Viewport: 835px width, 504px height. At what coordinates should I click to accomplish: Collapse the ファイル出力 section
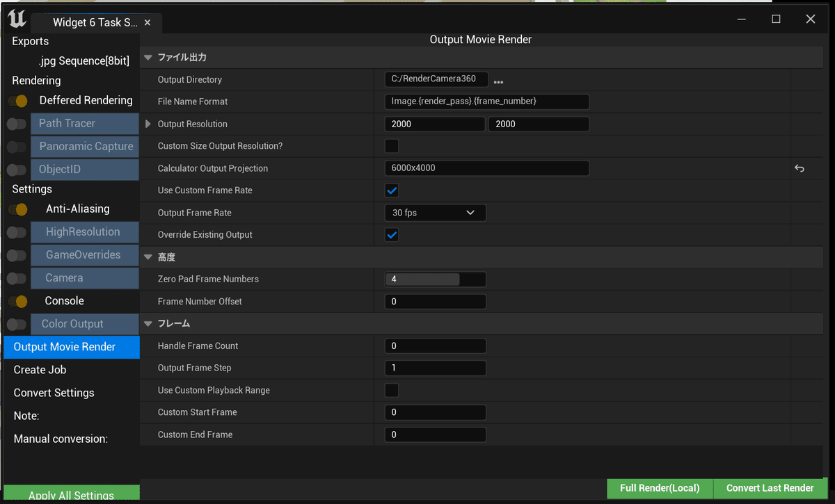coord(148,58)
